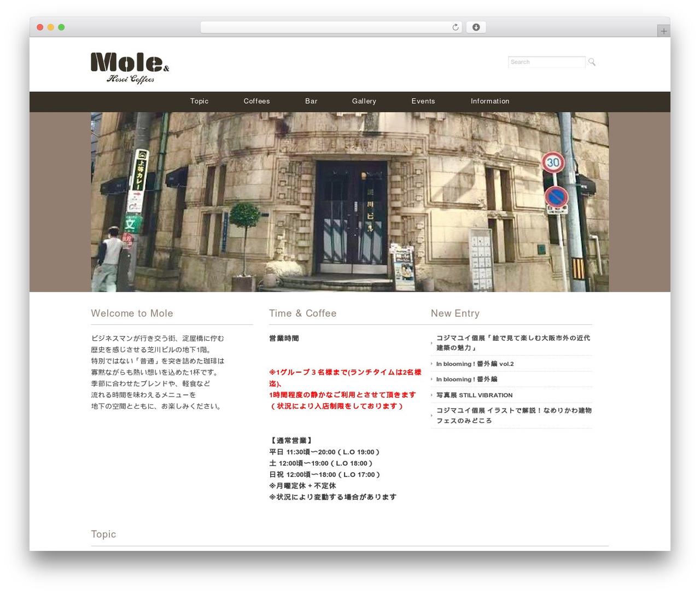Click the 平日 11:30頃〜20:00 hours line
The image size is (700, 593).
tap(324, 452)
